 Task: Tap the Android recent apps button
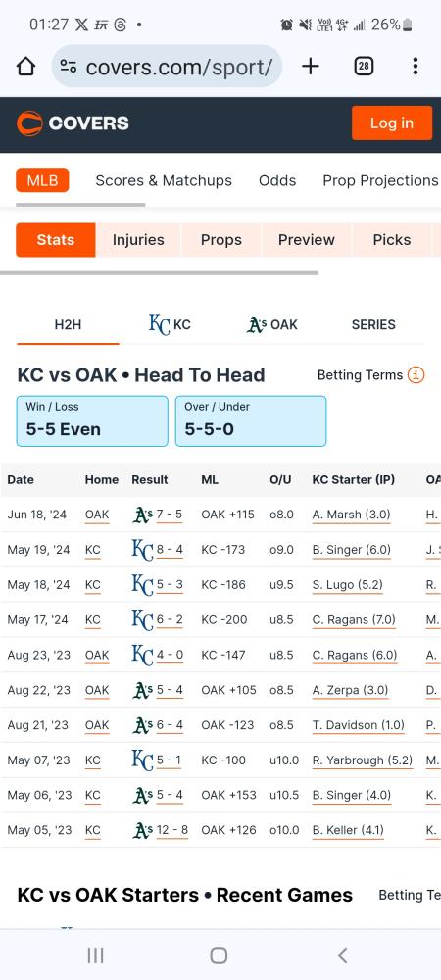click(x=96, y=955)
